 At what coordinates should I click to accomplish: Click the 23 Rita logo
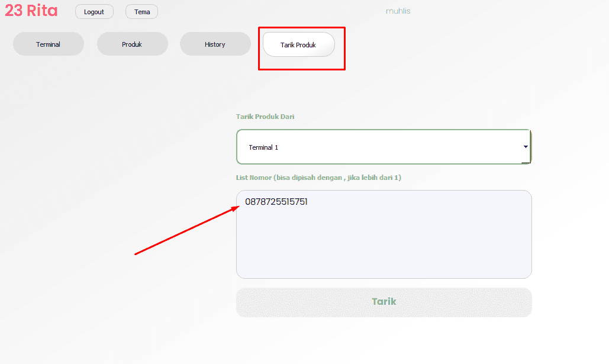(x=31, y=11)
